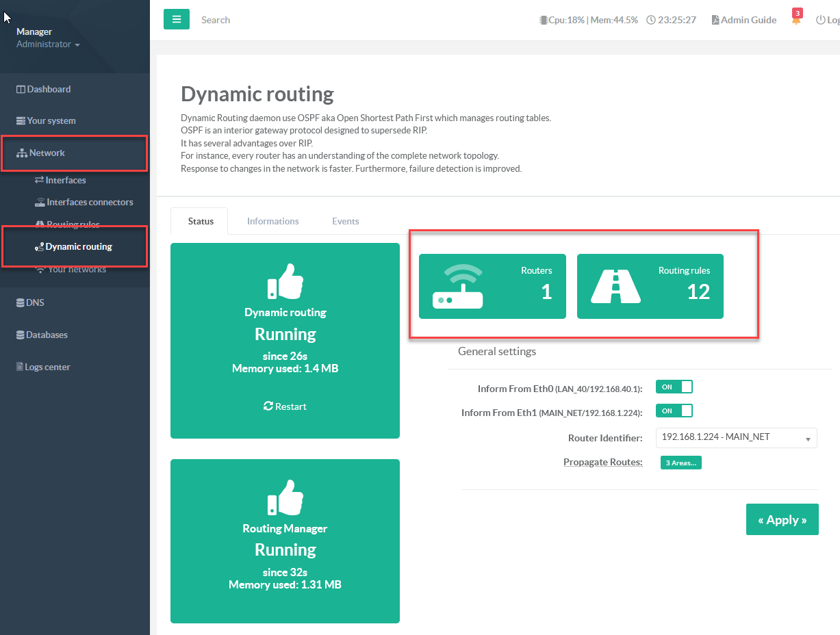Click into the Search field
Viewport: 840px width, 635px height.
274,20
